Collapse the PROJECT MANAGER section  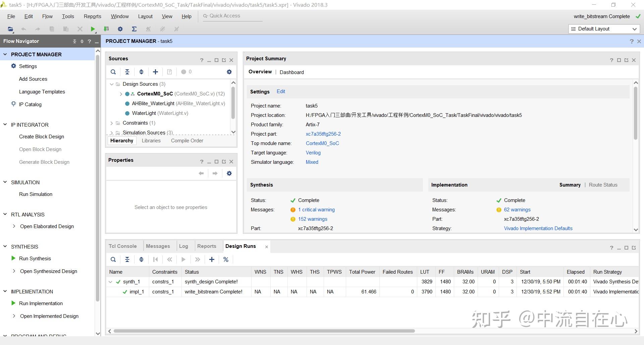click(5, 54)
